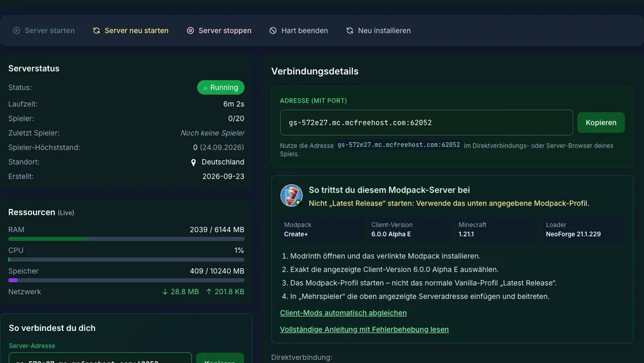The width and height of the screenshot is (644, 363).
Task: Click the Neu installieren reload icon
Action: coord(350,30)
